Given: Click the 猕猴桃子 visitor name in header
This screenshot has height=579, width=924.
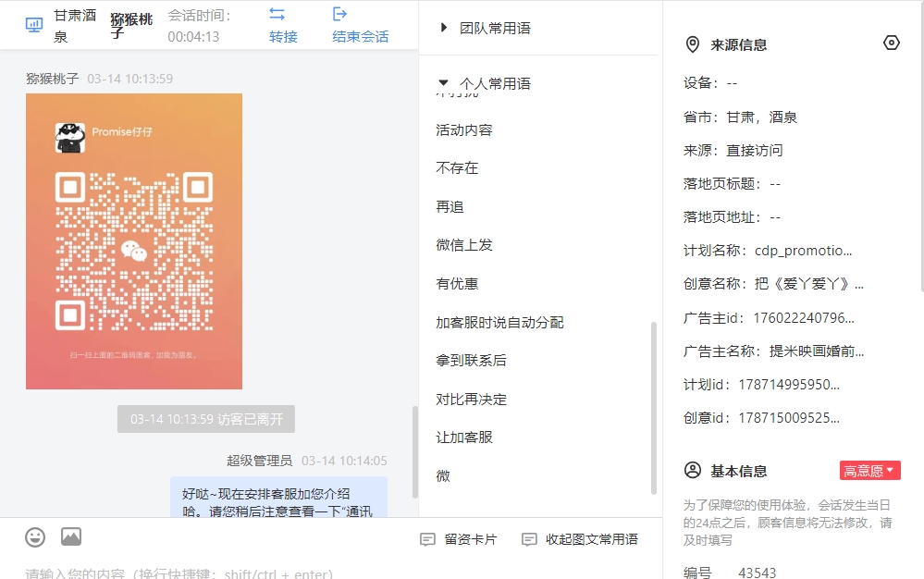Looking at the screenshot, I should (x=130, y=26).
